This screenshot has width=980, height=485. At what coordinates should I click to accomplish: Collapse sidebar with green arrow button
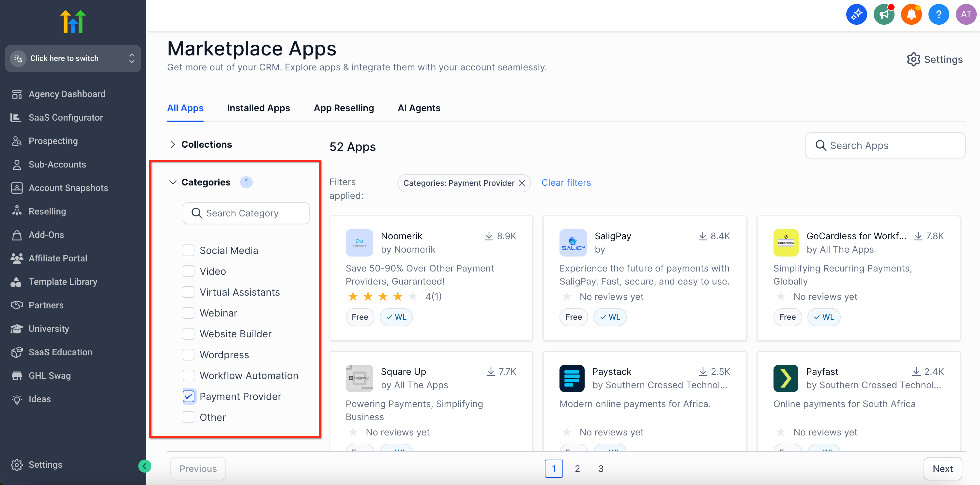tap(145, 466)
